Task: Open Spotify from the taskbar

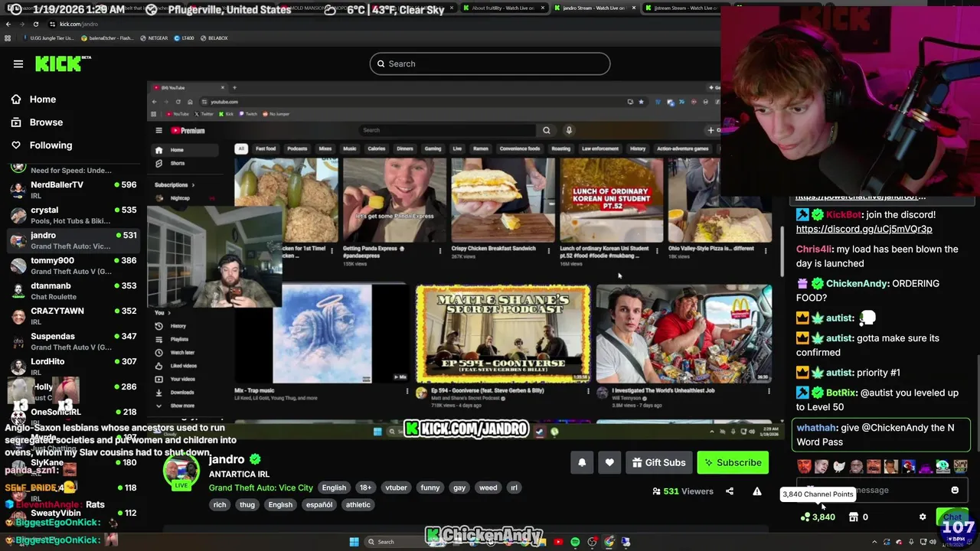Action: point(575,542)
